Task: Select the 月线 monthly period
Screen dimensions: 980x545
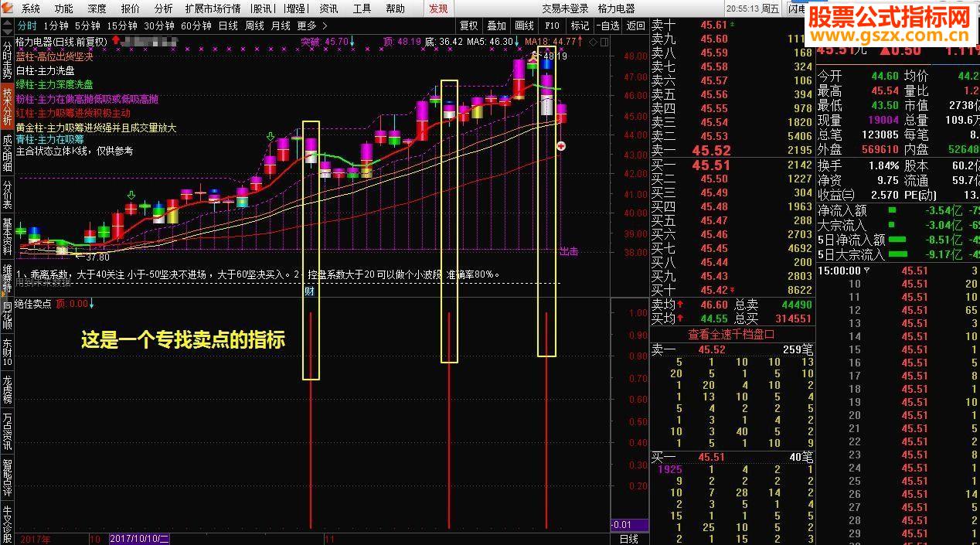Action: [x=281, y=26]
